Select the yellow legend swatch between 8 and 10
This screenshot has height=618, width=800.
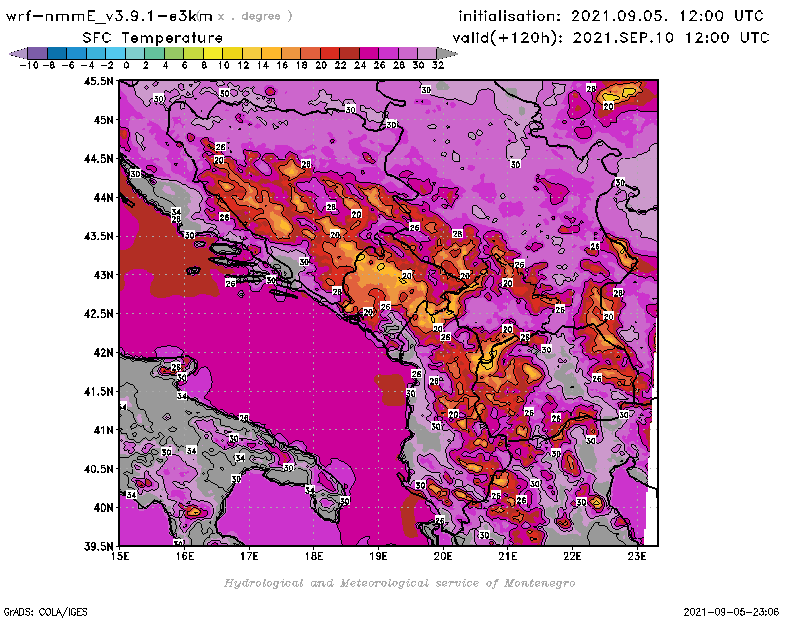point(213,53)
